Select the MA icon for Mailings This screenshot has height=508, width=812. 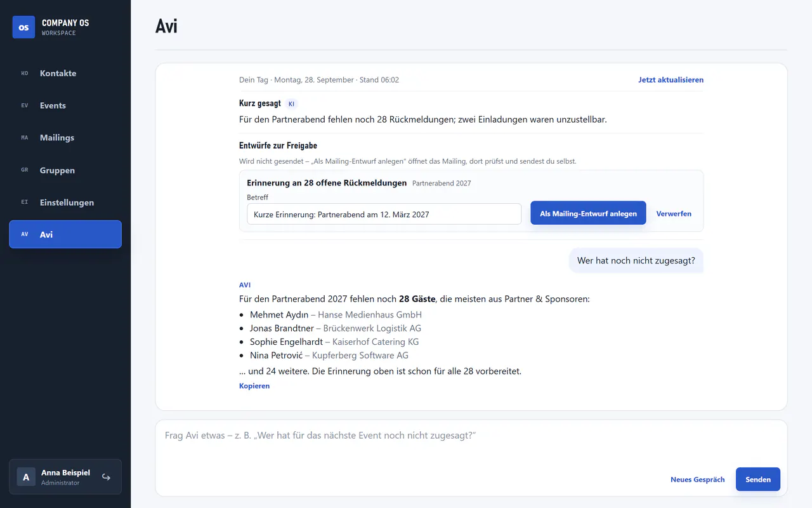pos(25,138)
